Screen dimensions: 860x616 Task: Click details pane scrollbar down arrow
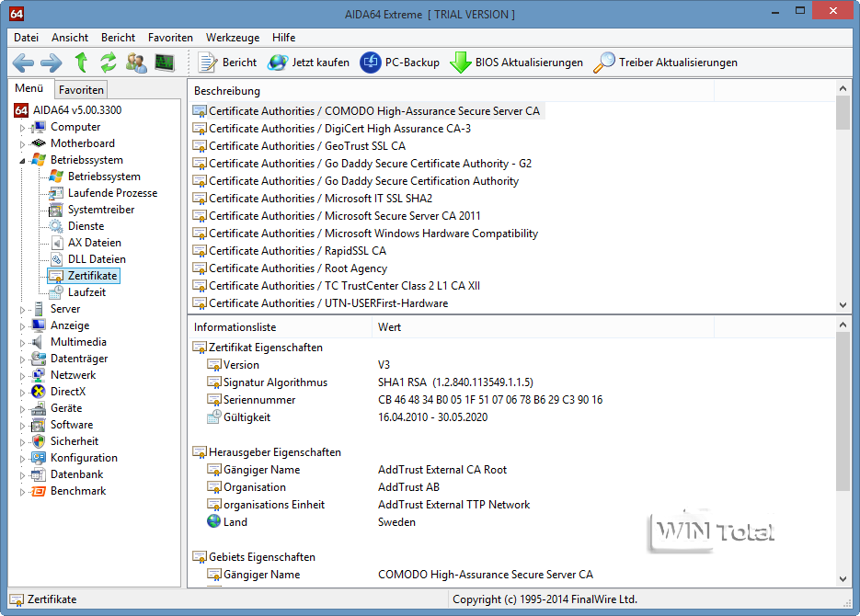point(843,578)
